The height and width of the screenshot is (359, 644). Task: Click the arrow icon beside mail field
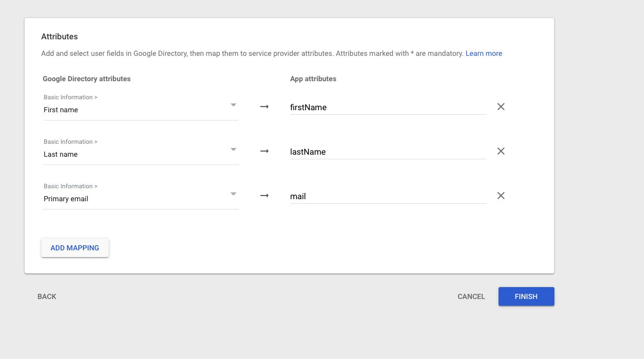click(x=264, y=196)
